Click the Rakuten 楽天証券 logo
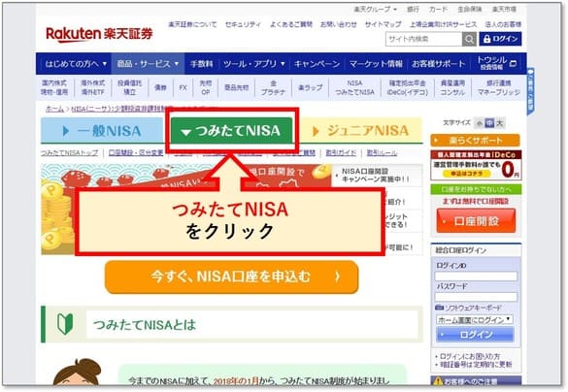This screenshot has width=568, height=392. tap(99, 34)
